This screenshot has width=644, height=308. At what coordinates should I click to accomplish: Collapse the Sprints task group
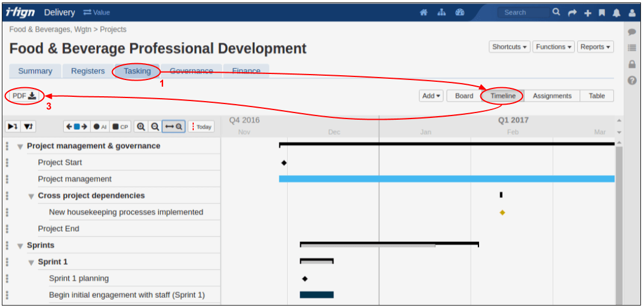(20, 246)
